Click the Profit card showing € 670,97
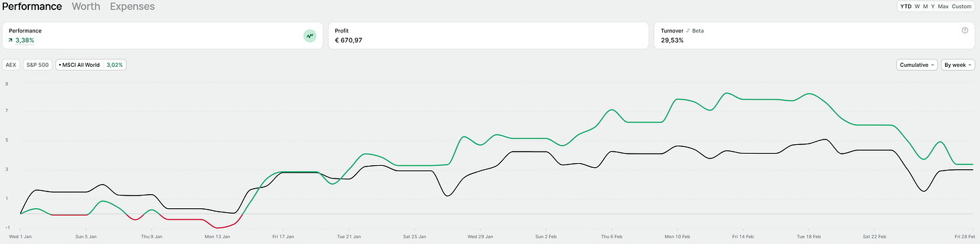This screenshot has width=980, height=244. tap(488, 36)
